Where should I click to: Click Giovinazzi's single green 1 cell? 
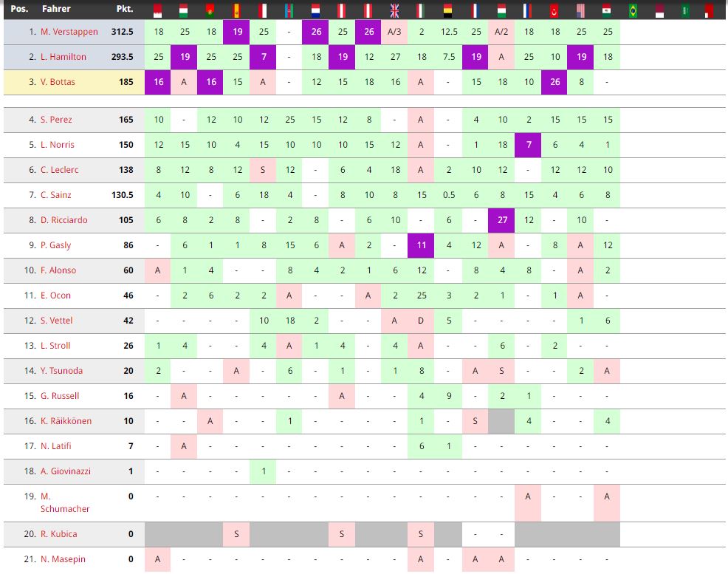tap(263, 471)
